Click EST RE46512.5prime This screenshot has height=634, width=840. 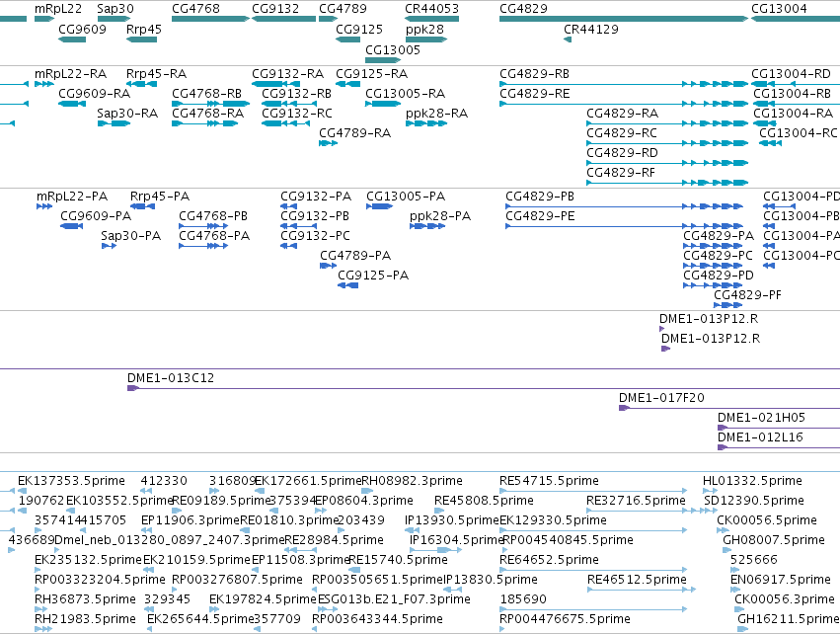pos(637,581)
